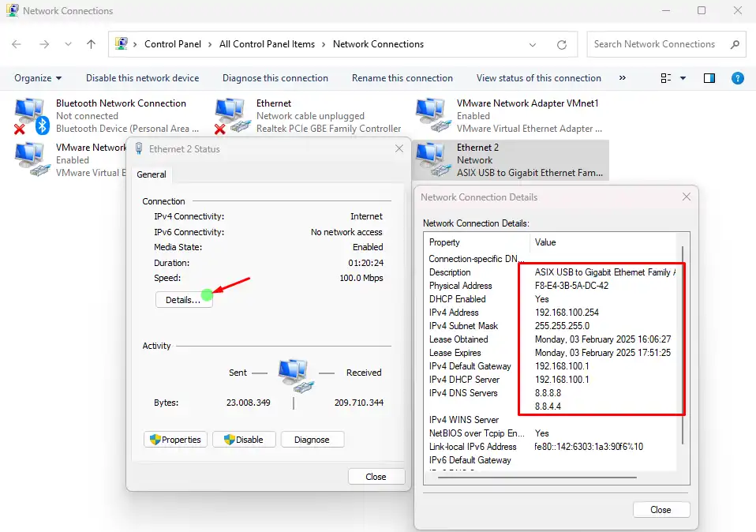Viewport: 756px width, 532px height.
Task: Select VMware Network Adapter VMnet1 icon
Action: click(431, 115)
